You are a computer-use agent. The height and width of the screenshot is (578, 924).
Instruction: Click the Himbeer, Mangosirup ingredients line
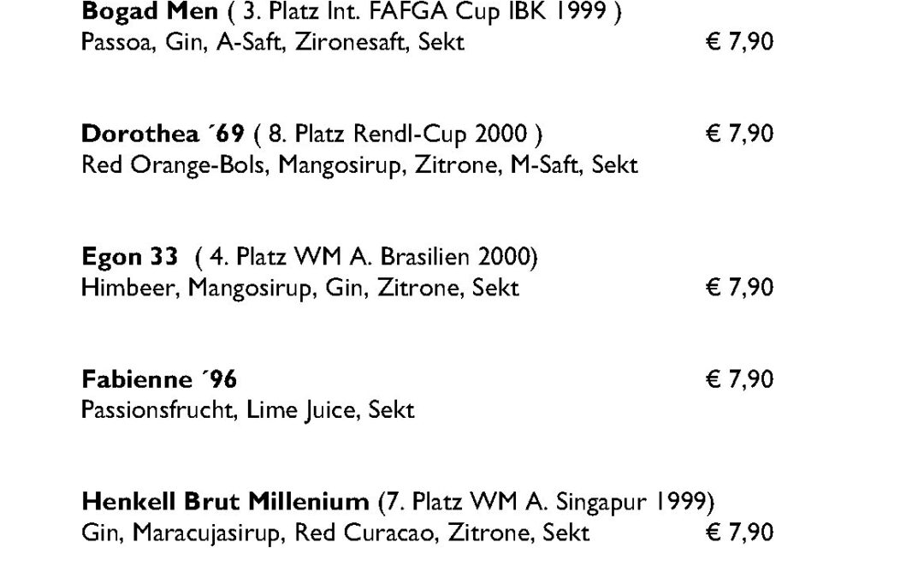(300, 288)
